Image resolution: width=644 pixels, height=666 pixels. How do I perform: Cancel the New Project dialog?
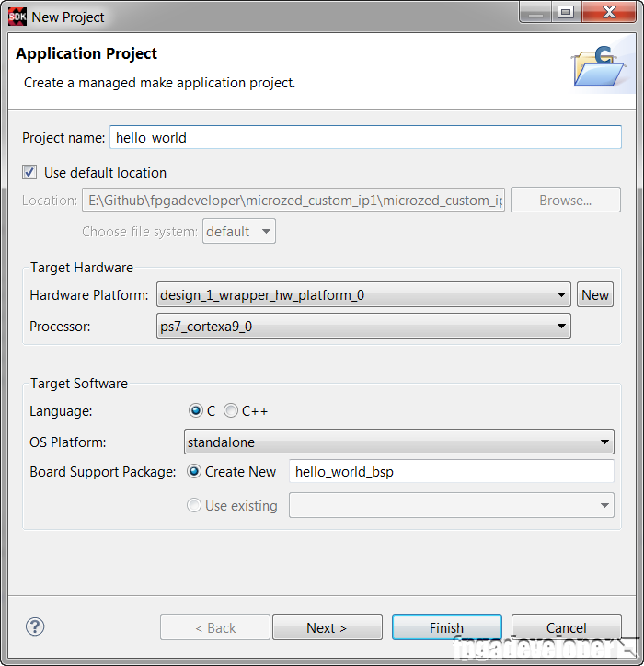[x=567, y=627]
